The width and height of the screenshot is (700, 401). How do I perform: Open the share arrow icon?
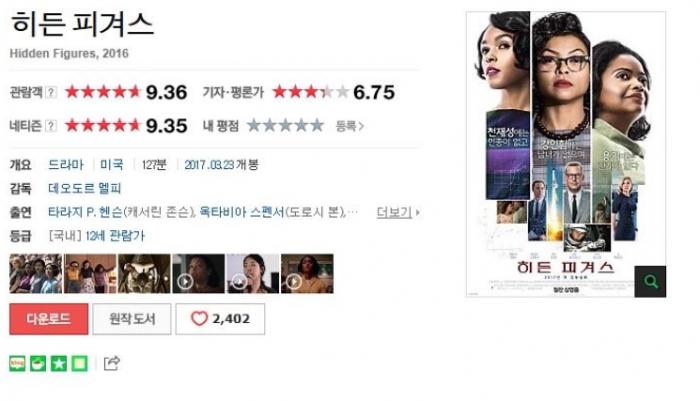(x=112, y=363)
